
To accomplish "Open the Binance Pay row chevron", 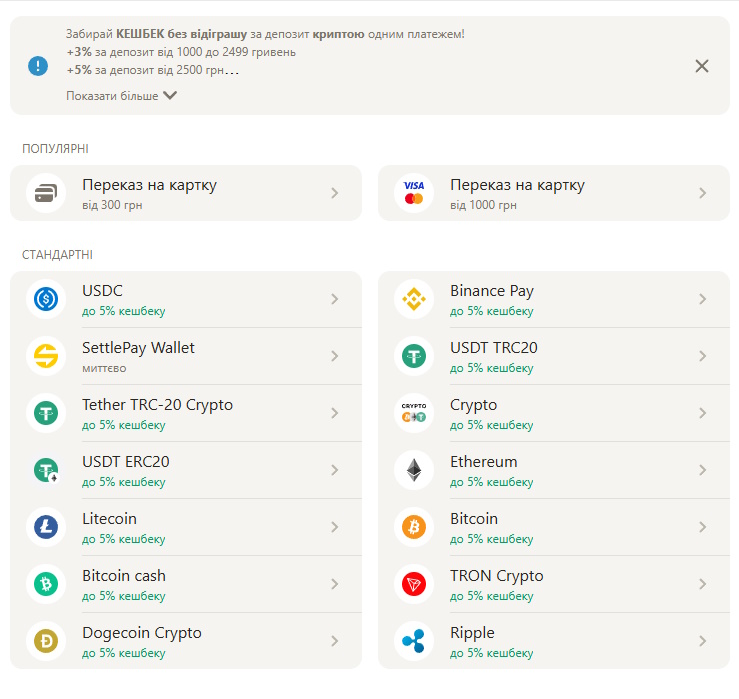I will pos(703,299).
